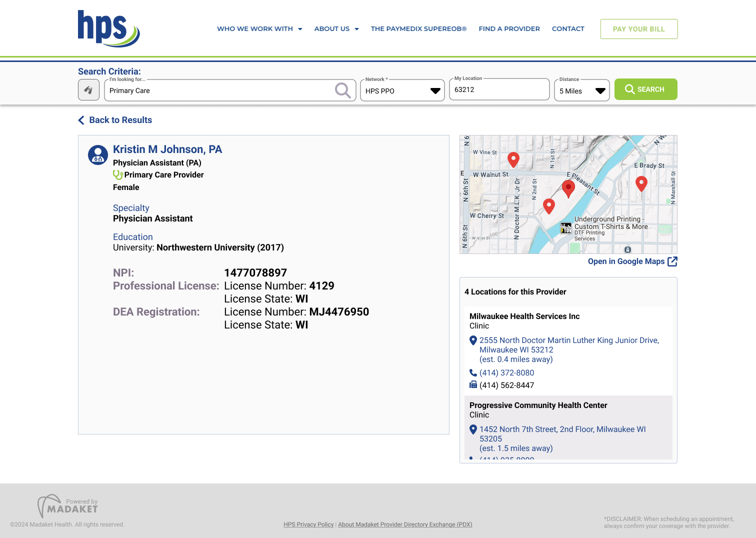The image size is (756, 538).
Task: Click location pin icon for Milwaukee Health Services
Action: [x=473, y=340]
